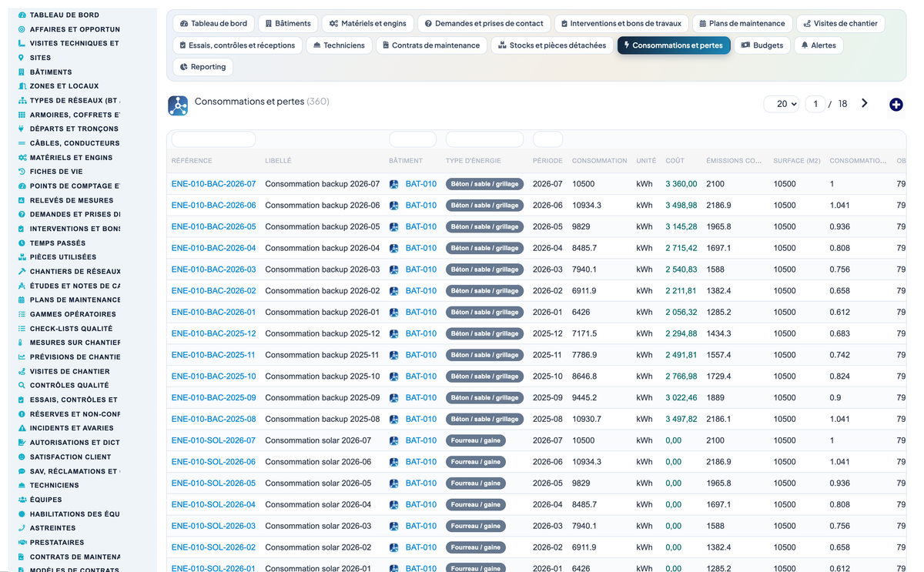Viewport: 924px width, 572px height.
Task: Click the Types de réseaux sidebar icon
Action: click(x=22, y=100)
